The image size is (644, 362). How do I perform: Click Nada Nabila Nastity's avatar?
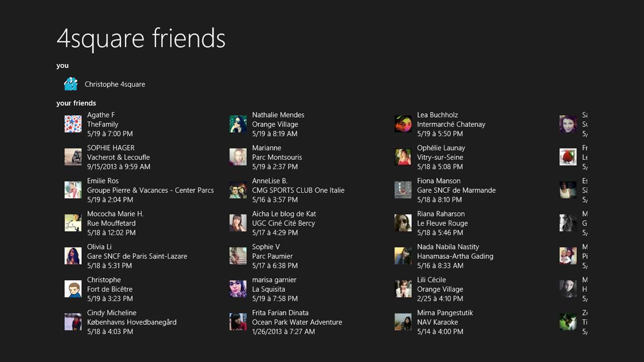pos(403,256)
